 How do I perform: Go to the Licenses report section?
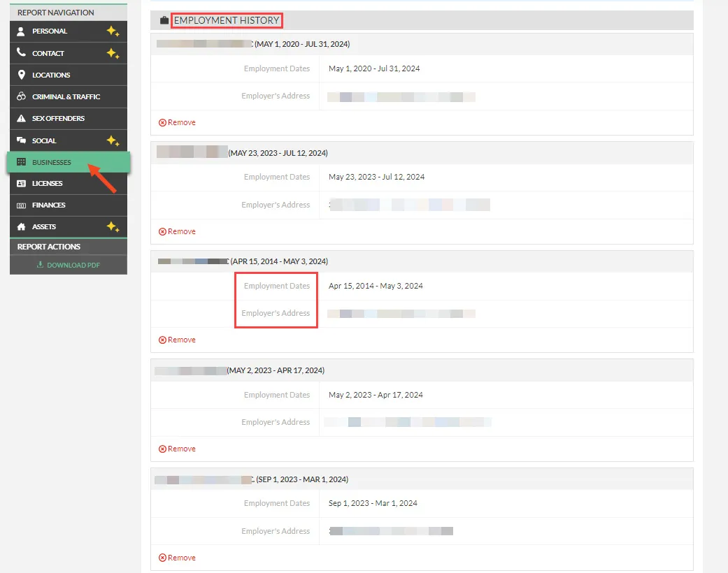[x=48, y=184]
